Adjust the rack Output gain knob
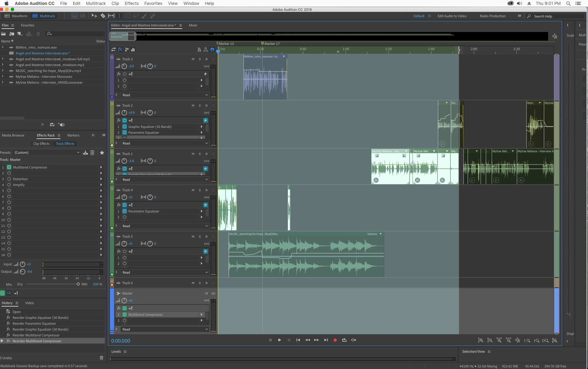The image size is (588, 369). tap(22, 272)
